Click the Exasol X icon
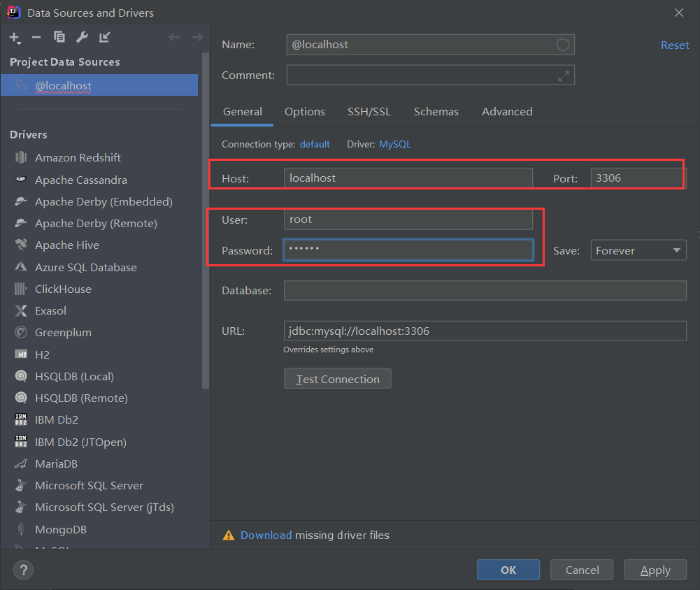The width and height of the screenshot is (700, 590). 20,310
